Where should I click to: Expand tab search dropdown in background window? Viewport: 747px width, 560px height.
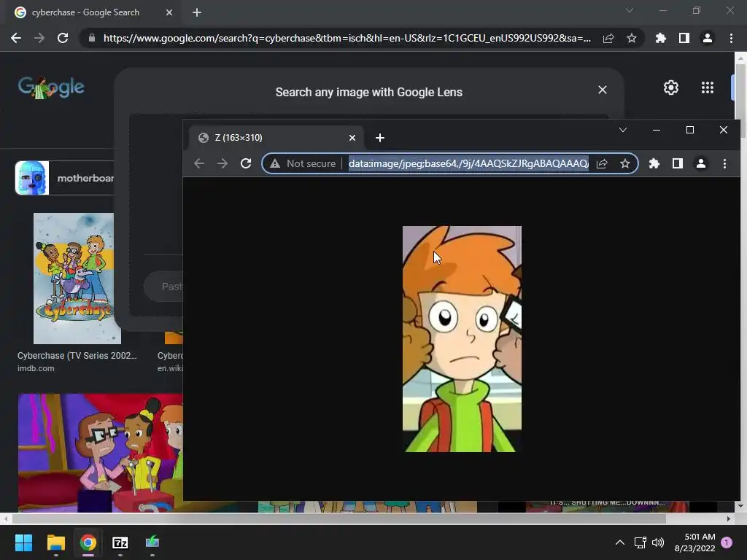pyautogui.click(x=630, y=10)
